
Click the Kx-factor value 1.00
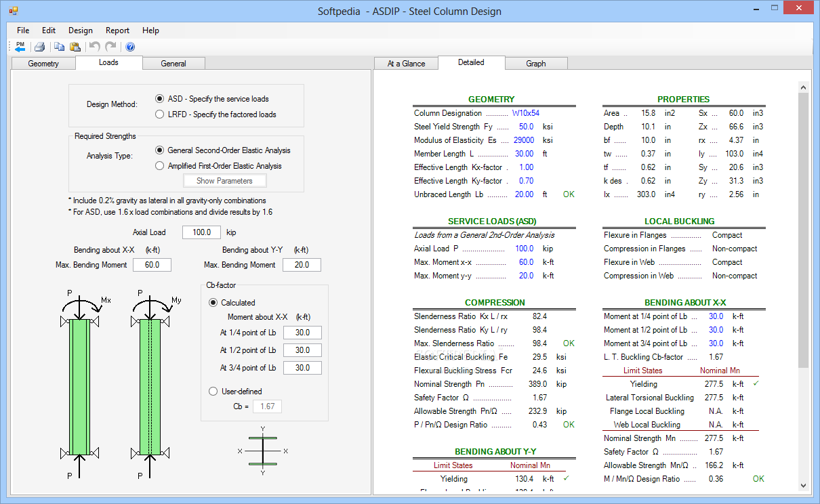[x=526, y=167]
